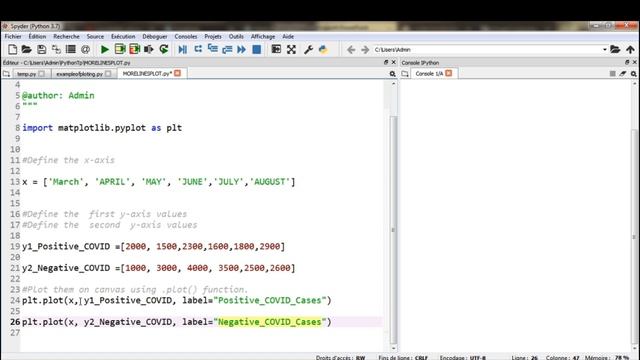
Task: Click the highlighted "Negative_COVID_Cases" string
Action: click(x=270, y=322)
